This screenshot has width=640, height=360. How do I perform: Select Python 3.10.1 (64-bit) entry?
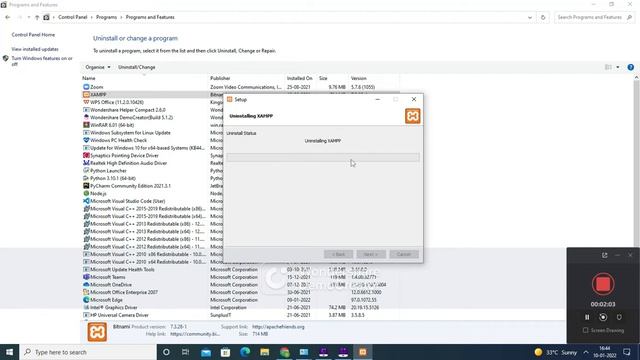click(113, 178)
